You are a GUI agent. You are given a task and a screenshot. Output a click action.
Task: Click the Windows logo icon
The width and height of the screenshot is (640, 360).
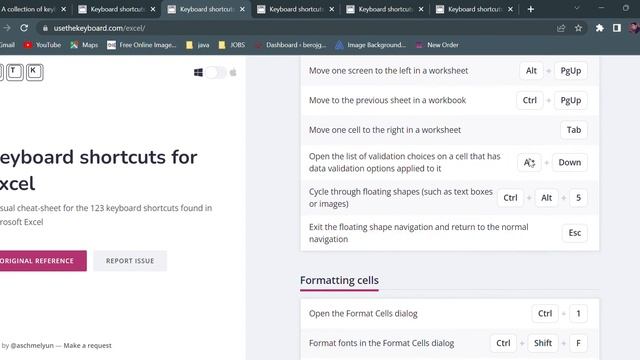tap(198, 73)
